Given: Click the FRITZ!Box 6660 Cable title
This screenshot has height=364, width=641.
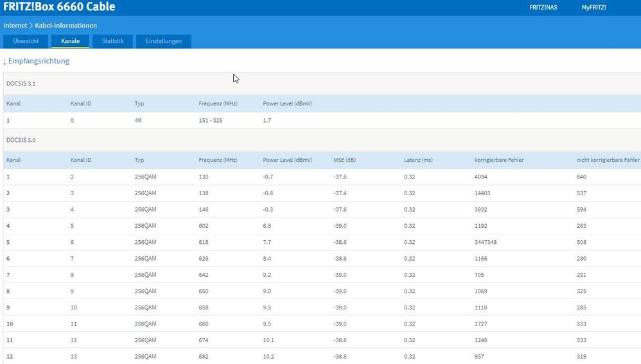Looking at the screenshot, I should [59, 8].
